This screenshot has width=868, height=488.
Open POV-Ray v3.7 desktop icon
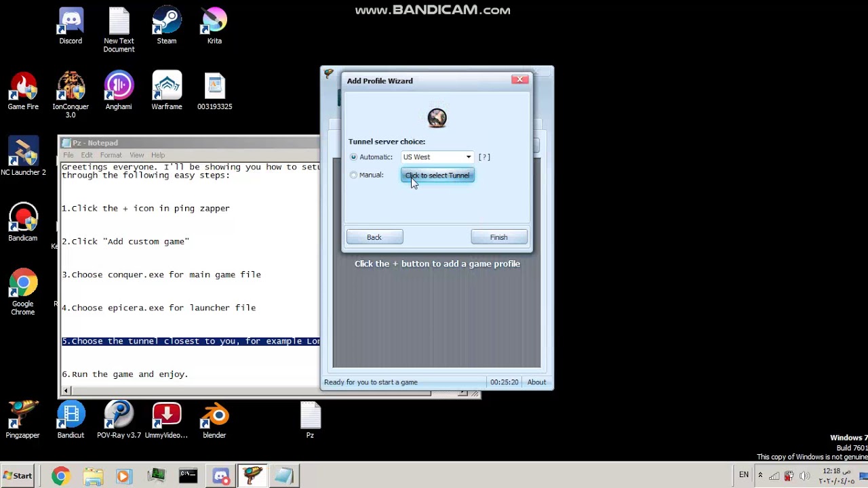pos(119,420)
